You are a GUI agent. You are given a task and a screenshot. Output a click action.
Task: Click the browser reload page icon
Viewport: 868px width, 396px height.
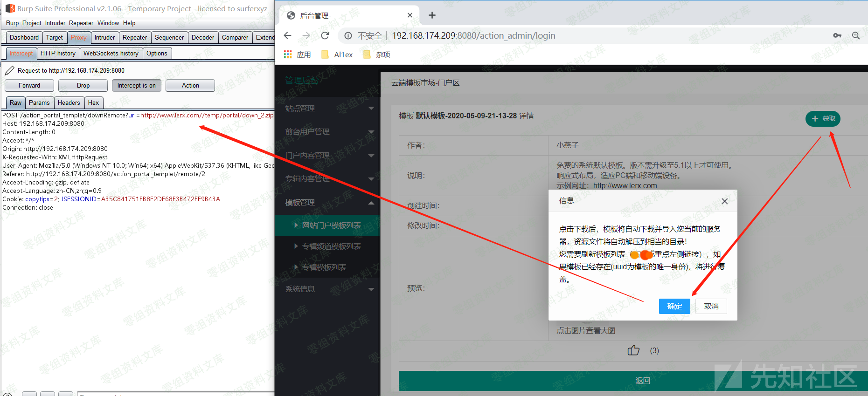[x=325, y=36]
